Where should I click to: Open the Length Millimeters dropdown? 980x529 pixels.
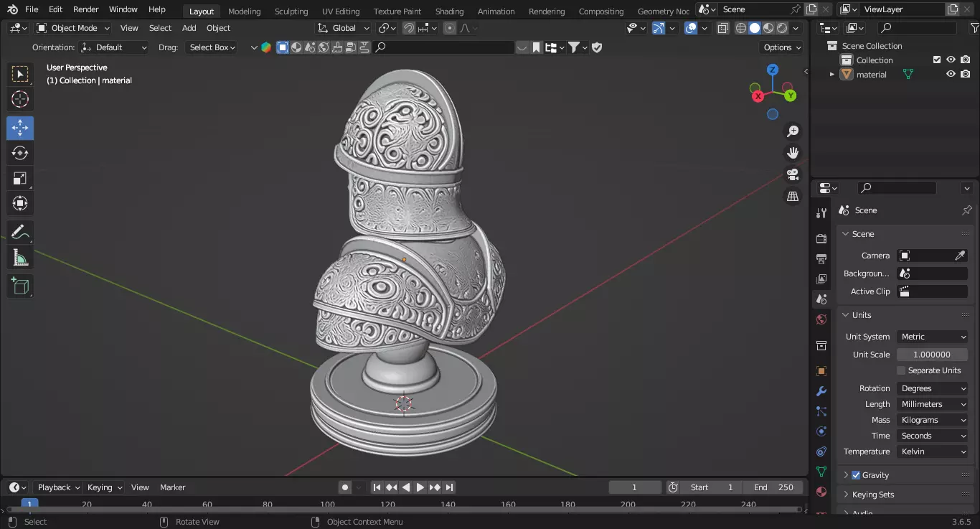pos(933,404)
